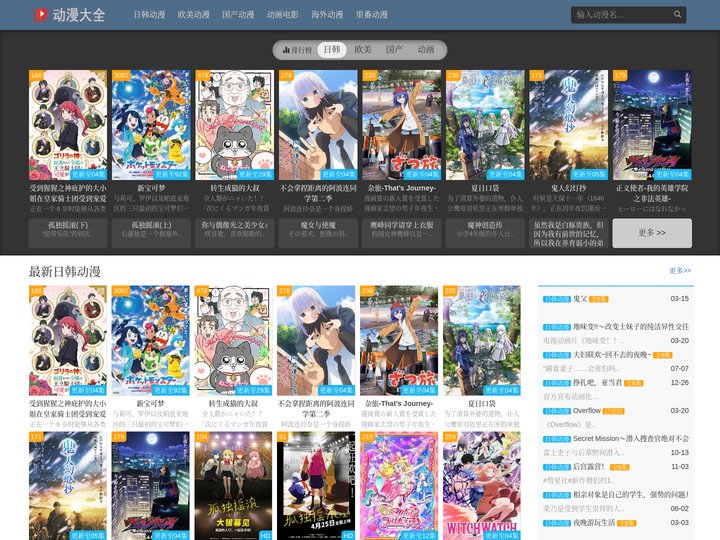
Task: Open 鬼人幻灯抄 poster in 最新日韩动漫 grid
Action: tap(68, 486)
